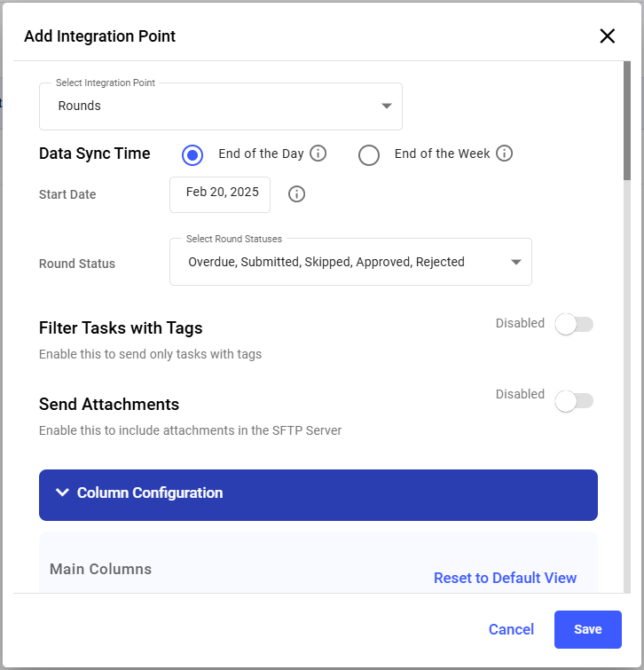Screen dimensions: 644x670
Task: Enable the Send Attachments toggle
Action: [573, 401]
